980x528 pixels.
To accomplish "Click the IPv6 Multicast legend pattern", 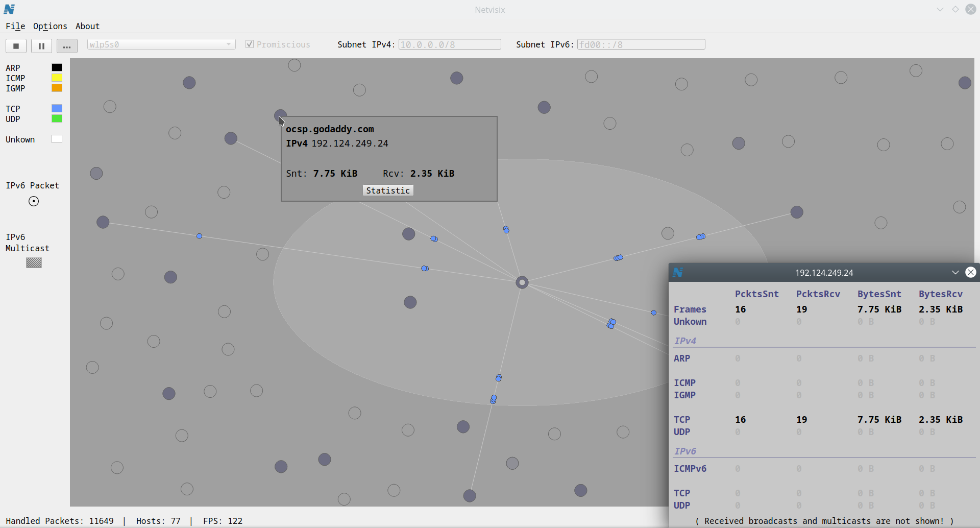I will point(34,262).
